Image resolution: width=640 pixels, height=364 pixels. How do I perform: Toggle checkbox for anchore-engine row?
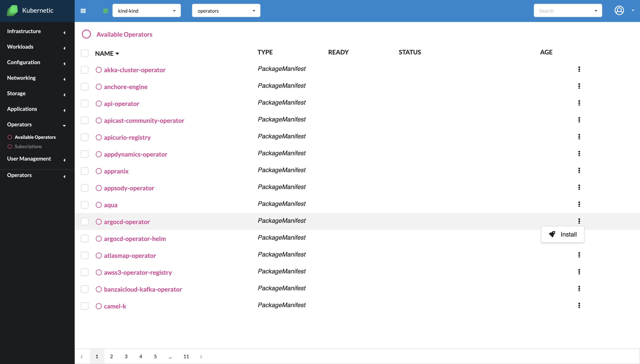pos(84,86)
